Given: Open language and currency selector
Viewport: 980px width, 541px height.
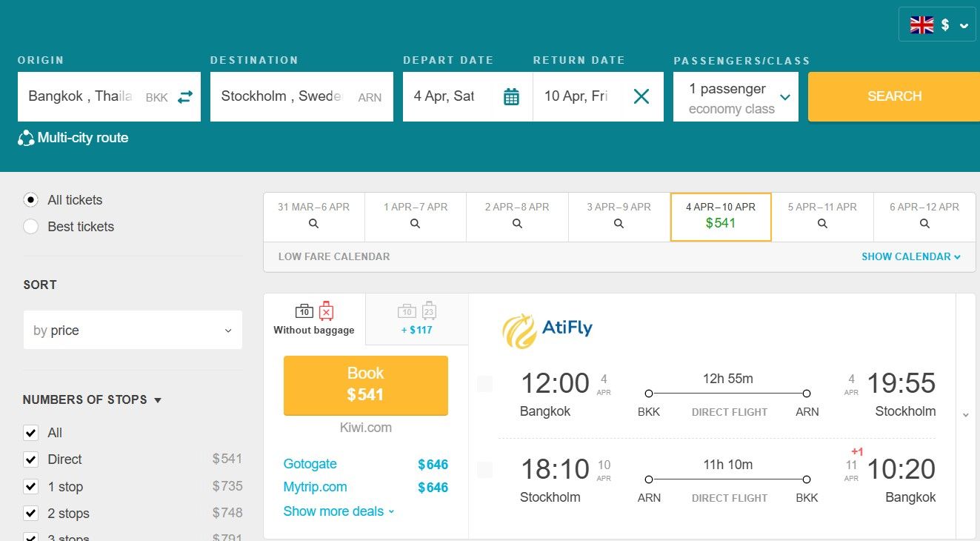Looking at the screenshot, I should 937,24.
